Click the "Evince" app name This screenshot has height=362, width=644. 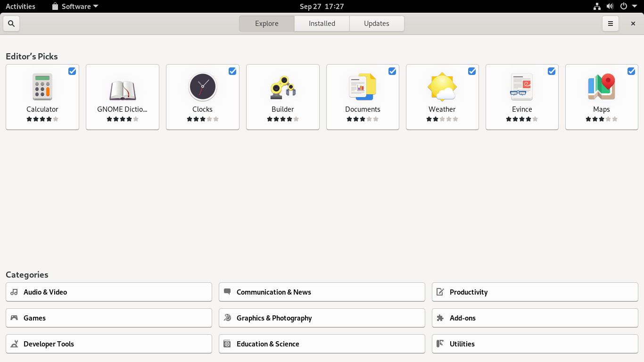pyautogui.click(x=522, y=109)
